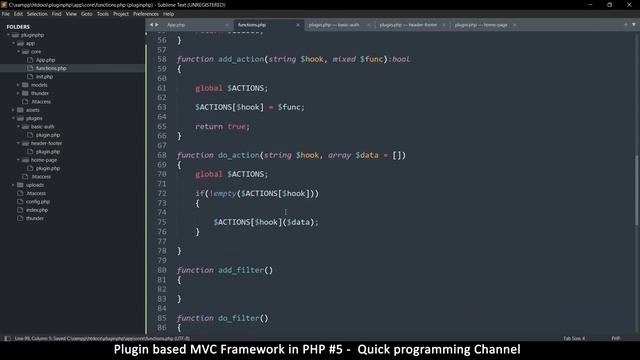This screenshot has width=640, height=360.
Task: Switch to plugin.php — basic-auth tab
Action: coord(334,25)
